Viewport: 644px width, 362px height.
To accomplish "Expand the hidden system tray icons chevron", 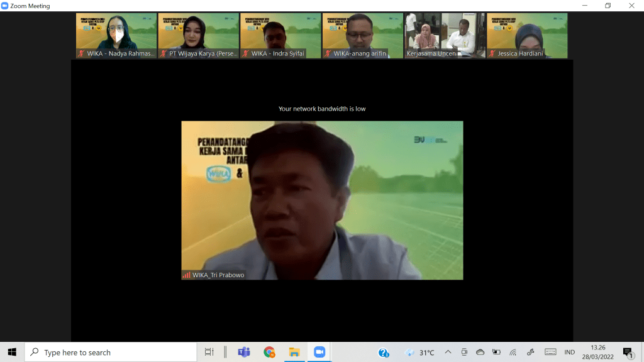I will click(448, 352).
